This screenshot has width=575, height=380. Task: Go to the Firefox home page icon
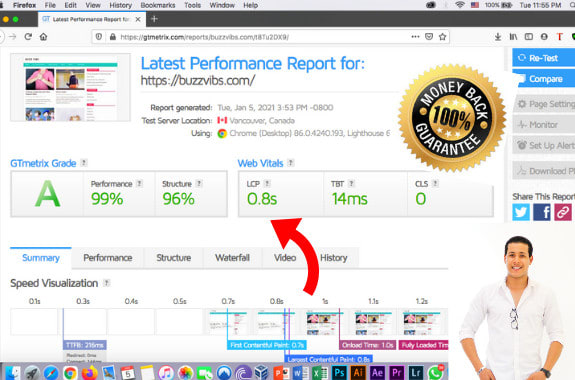click(44, 37)
